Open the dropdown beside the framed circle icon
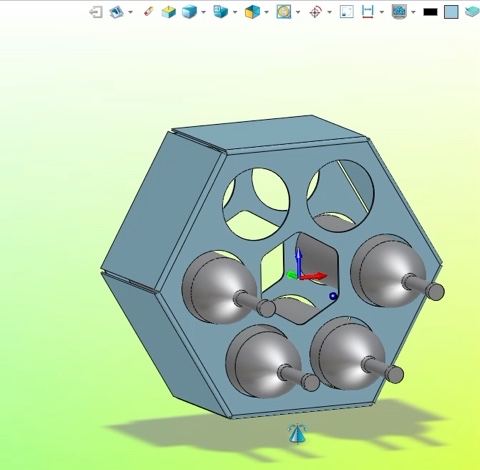Image resolution: width=480 pixels, height=470 pixels. 298,12
